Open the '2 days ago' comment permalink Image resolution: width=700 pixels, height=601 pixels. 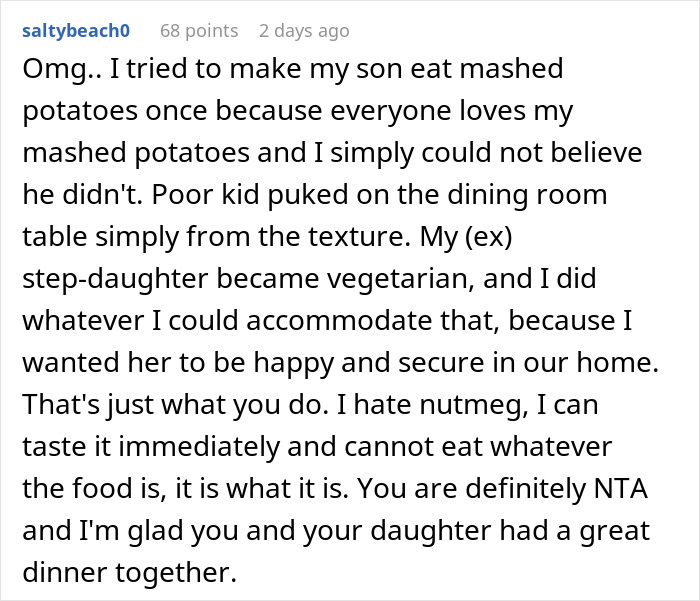point(304,31)
